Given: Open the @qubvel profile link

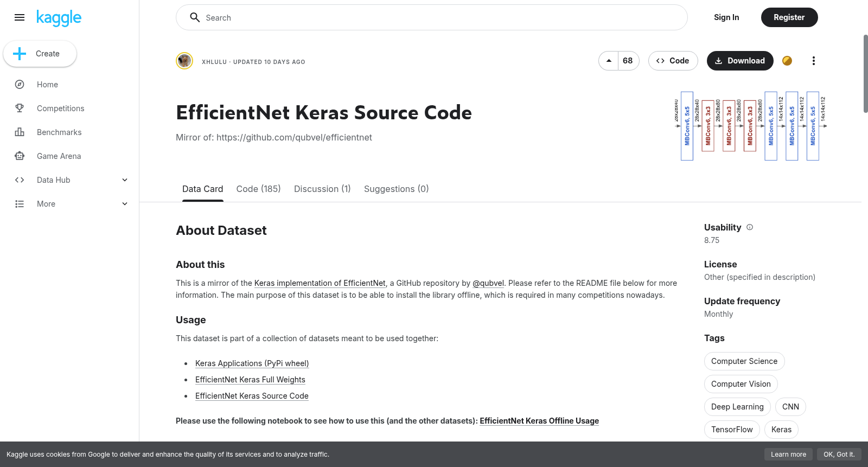Looking at the screenshot, I should point(488,283).
